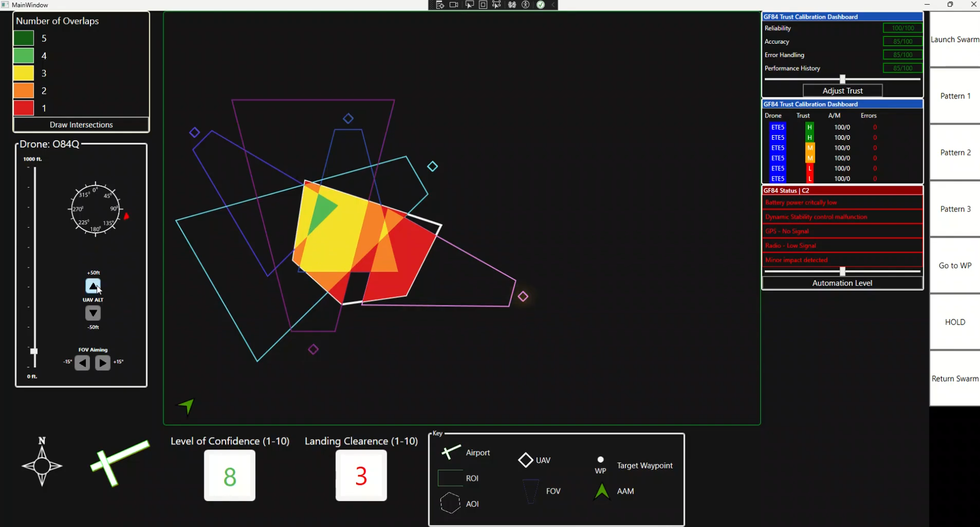This screenshot has width=980, height=527.
Task: Click the red 1-overlap color swatch
Action: pos(23,108)
